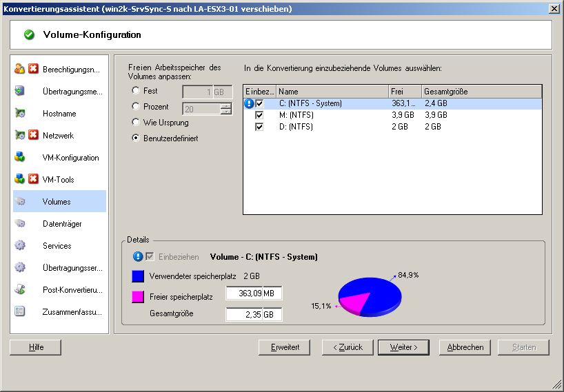The height and width of the screenshot is (392, 564).
Task: Close the Konvertierungsassistent dialog
Action: point(554,9)
